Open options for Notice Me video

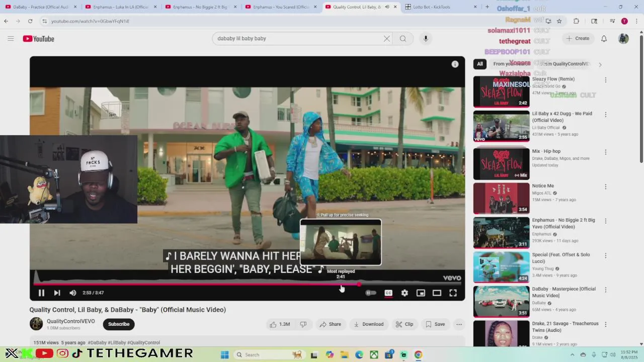point(605,187)
